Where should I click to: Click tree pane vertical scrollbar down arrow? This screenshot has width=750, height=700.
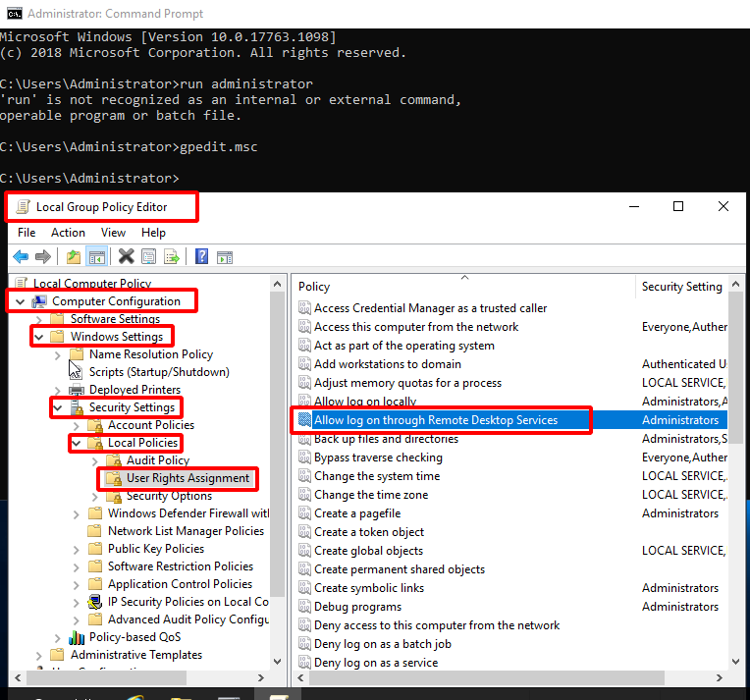click(x=278, y=662)
